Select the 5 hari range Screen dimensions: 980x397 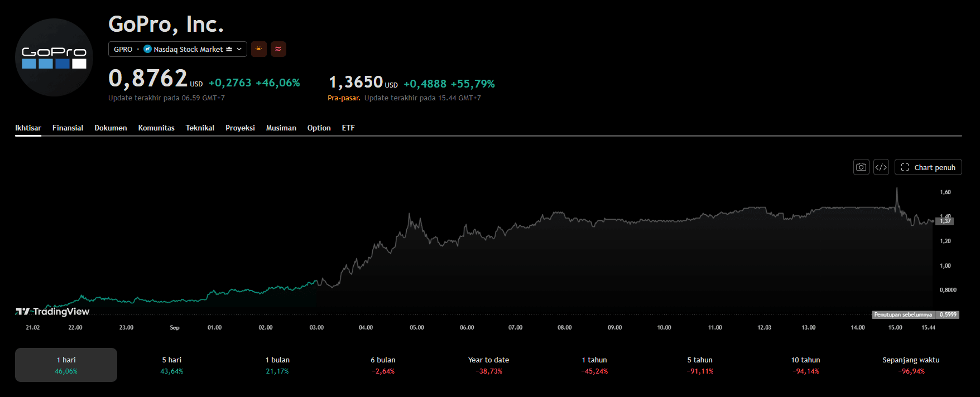(172, 365)
